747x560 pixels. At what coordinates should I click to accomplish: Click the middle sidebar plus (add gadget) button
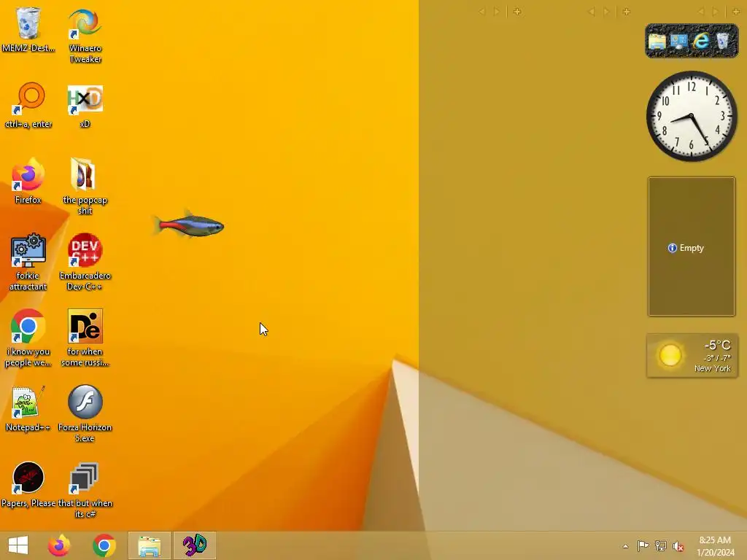pos(627,12)
